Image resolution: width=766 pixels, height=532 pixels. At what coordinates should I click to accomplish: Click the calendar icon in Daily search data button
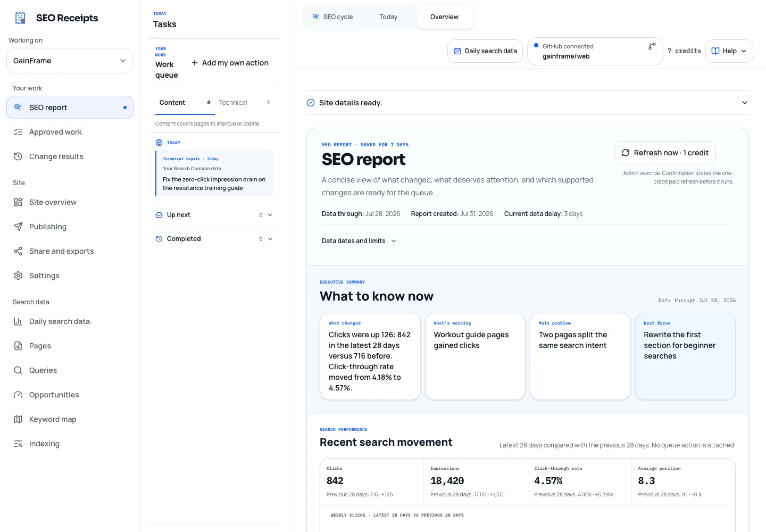457,51
